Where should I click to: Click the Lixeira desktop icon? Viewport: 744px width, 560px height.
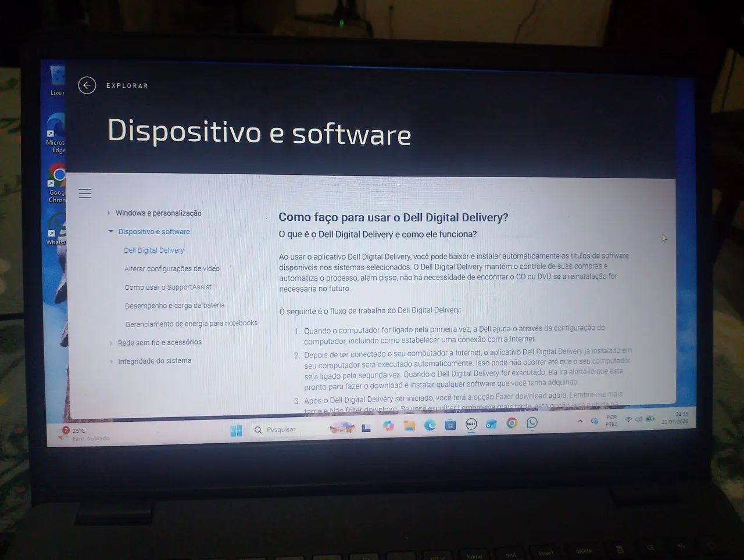(x=57, y=81)
